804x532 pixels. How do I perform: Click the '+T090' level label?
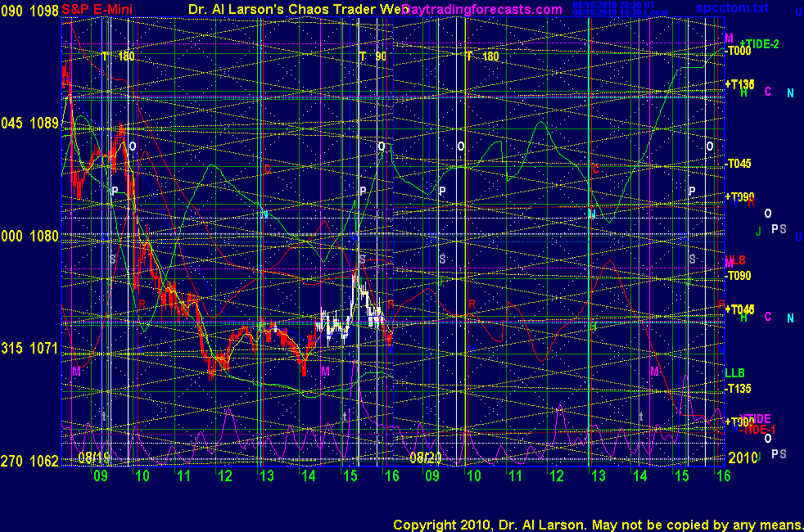[x=739, y=196]
